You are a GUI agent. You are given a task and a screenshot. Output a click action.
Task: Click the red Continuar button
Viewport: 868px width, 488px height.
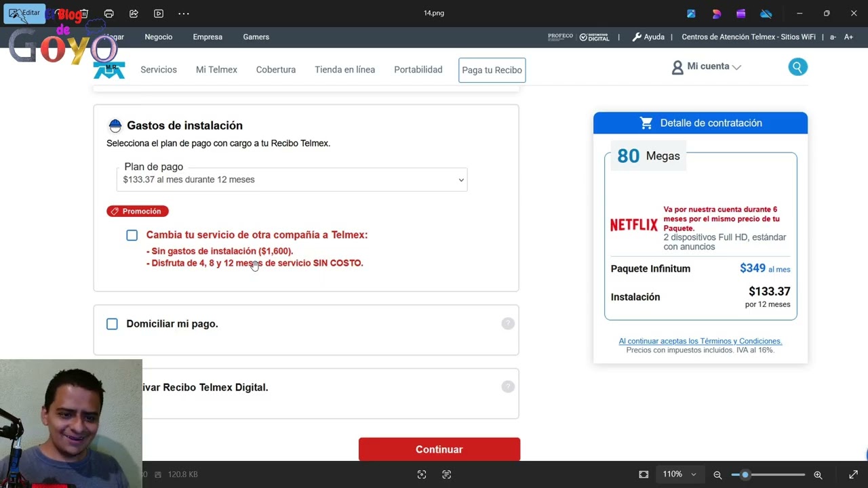click(439, 449)
